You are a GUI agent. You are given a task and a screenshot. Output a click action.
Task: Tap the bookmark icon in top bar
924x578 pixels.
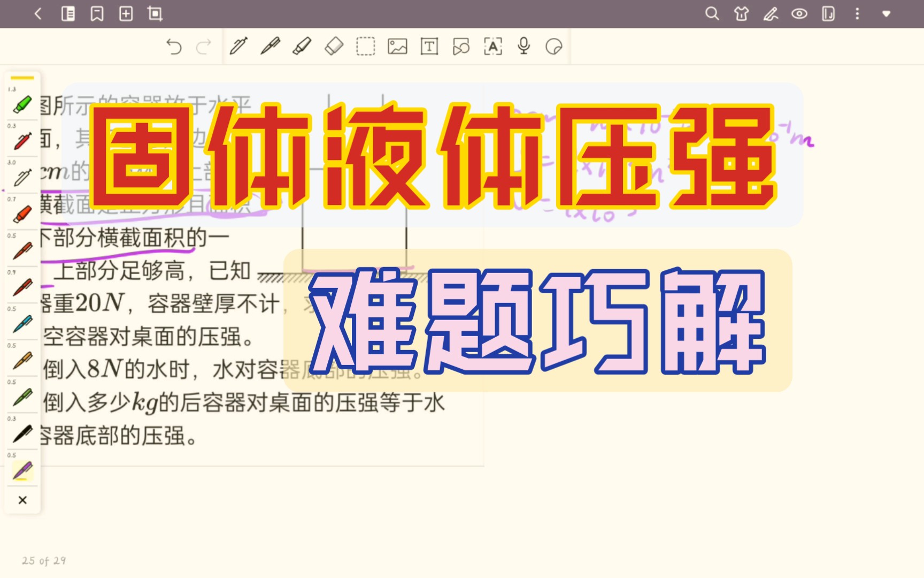(x=97, y=14)
